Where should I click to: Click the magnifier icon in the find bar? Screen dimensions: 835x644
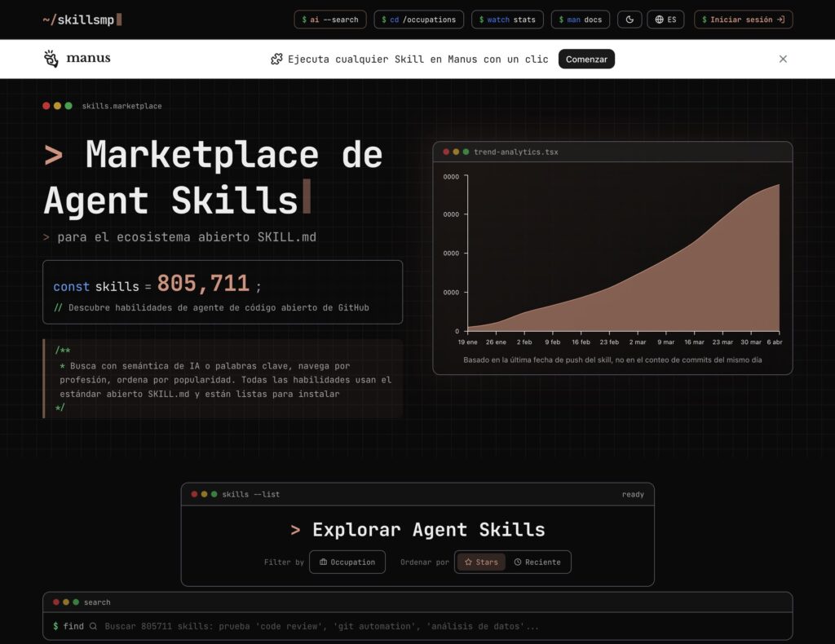94,626
